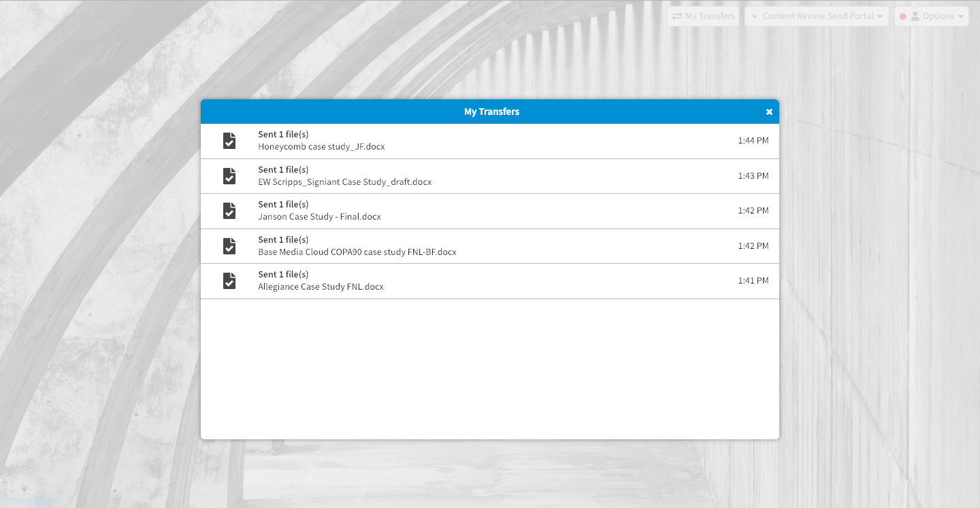This screenshot has height=508, width=980.
Task: Open the Janson Case Study - Final.docx transfer
Action: (490, 211)
